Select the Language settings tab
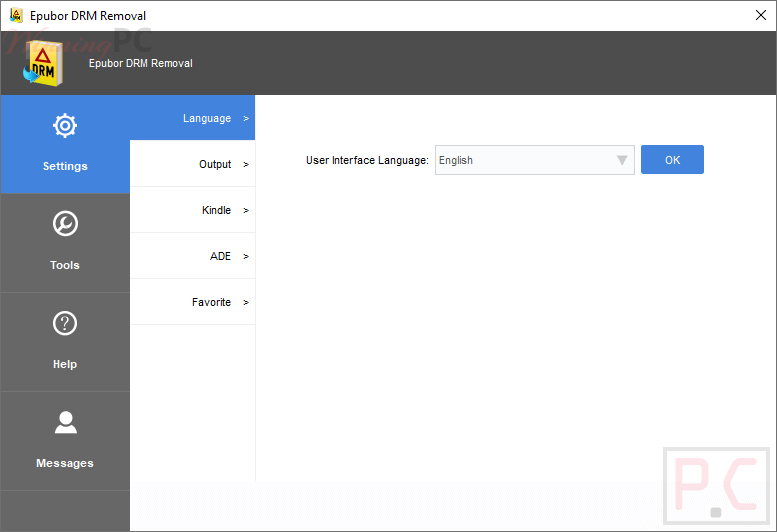This screenshot has height=532, width=777. point(192,118)
